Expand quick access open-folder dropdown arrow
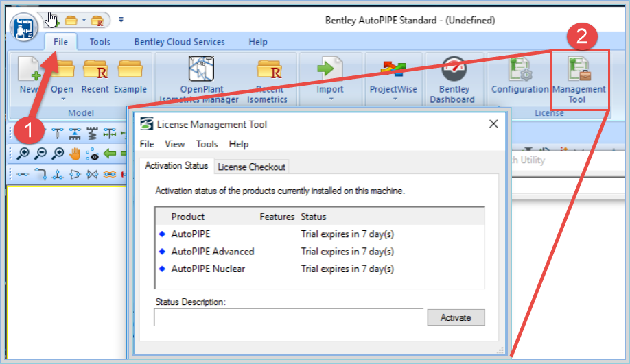Screen dimensions: 630x364 click(84, 20)
